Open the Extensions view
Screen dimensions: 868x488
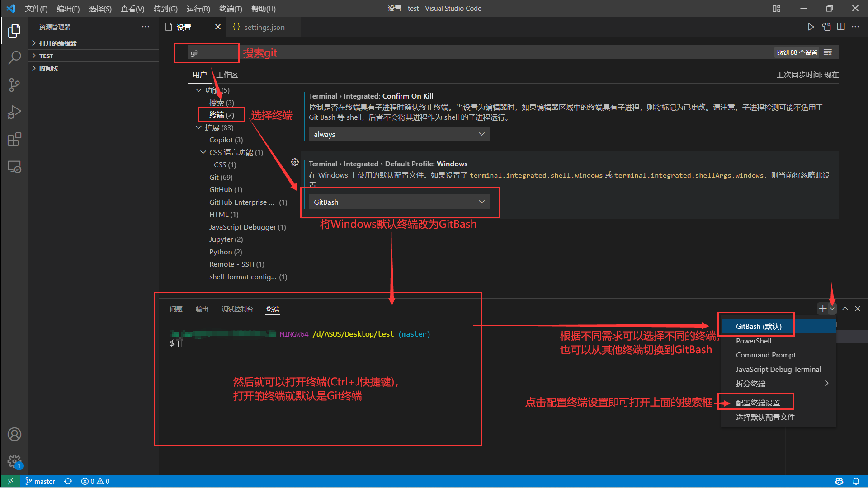point(14,139)
